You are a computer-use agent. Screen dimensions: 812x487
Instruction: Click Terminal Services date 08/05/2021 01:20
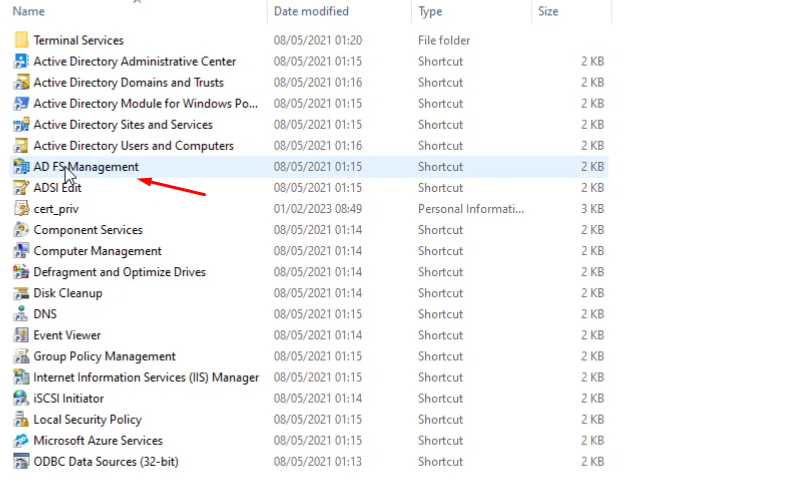click(318, 40)
